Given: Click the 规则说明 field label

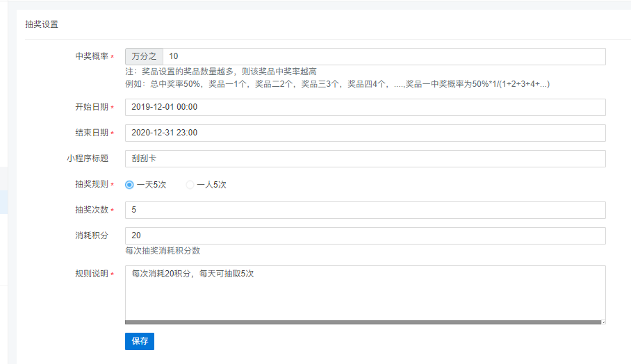Looking at the screenshot, I should click(92, 274).
